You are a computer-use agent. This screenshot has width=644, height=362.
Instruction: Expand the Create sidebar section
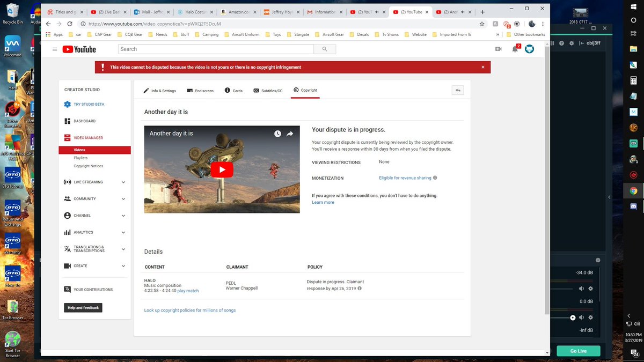[x=123, y=266]
